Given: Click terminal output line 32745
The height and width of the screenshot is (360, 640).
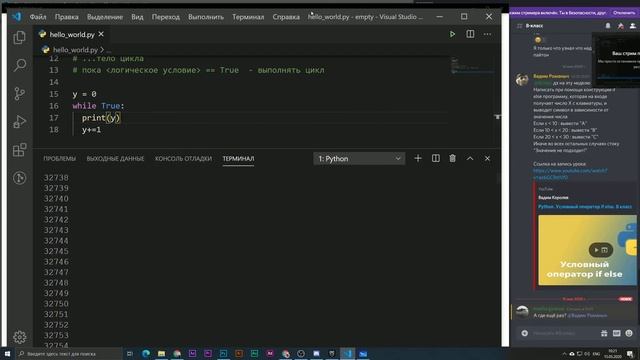Looking at the screenshot, I should (56, 251).
